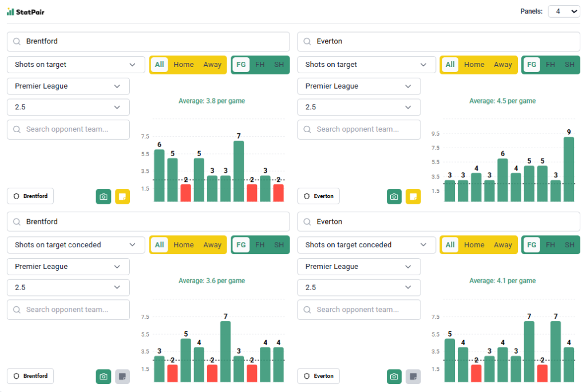Click yellow note icon in top Brentford panel
This screenshot has width=586, height=392.
[x=122, y=196]
